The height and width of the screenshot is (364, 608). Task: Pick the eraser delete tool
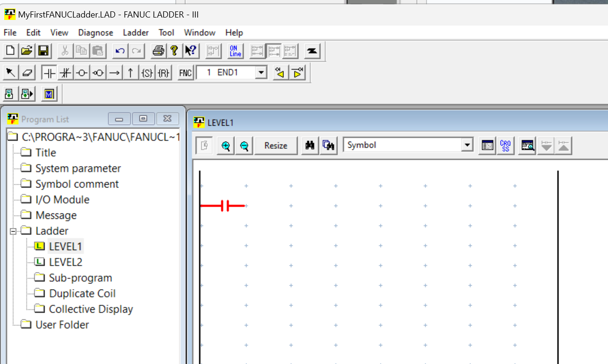coord(27,73)
